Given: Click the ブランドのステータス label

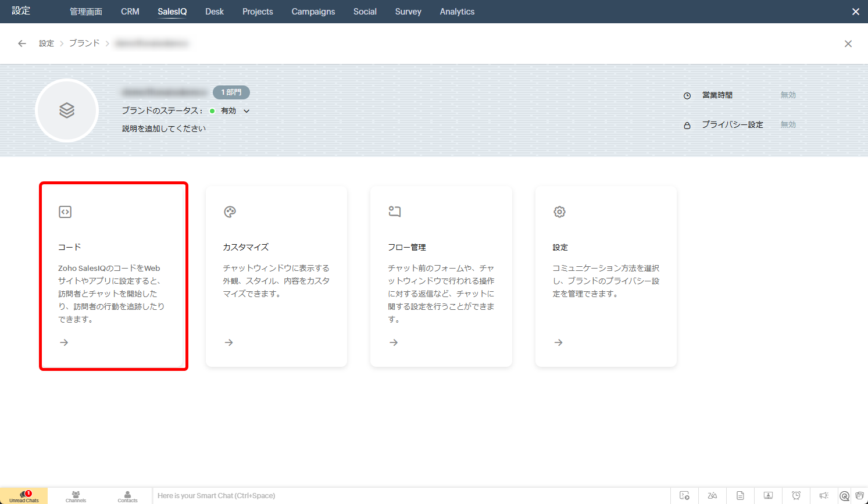Looking at the screenshot, I should click(162, 111).
